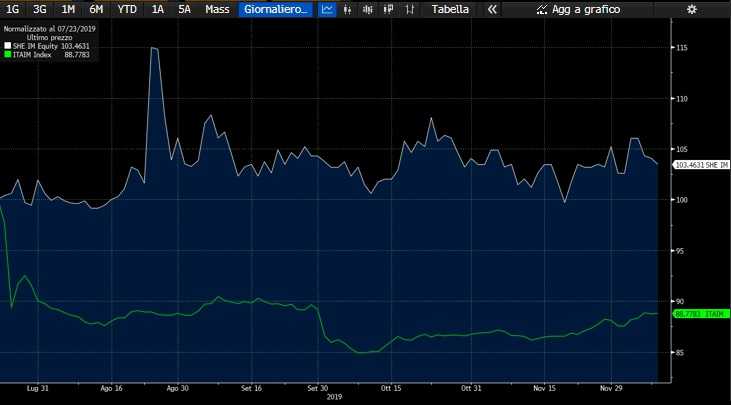Select the 5A time range button
731x405 pixels.
[184, 9]
